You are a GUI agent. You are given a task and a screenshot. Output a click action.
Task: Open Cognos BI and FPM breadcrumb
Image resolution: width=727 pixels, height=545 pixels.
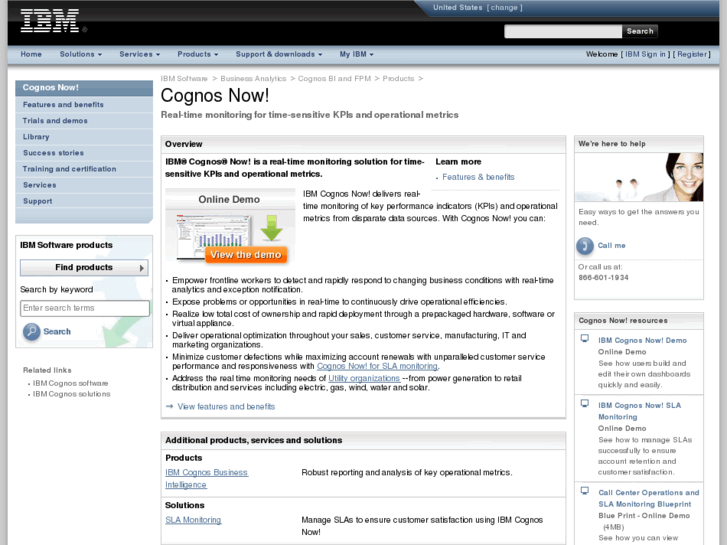[x=334, y=78]
